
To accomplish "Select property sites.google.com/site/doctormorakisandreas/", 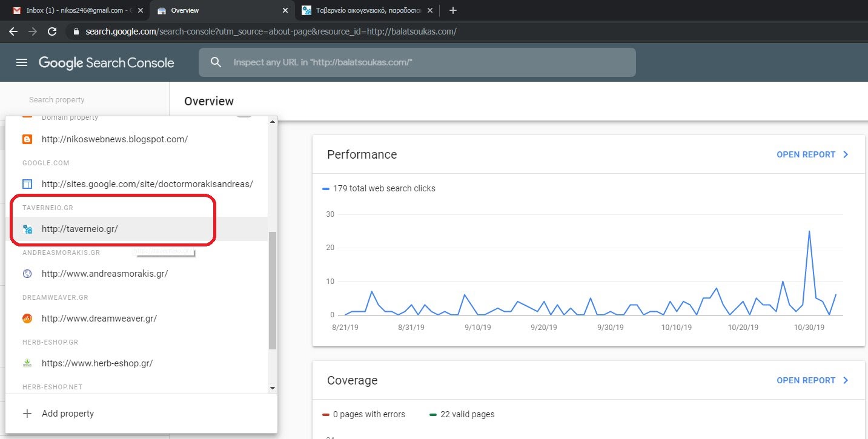I will pyautogui.click(x=137, y=184).
